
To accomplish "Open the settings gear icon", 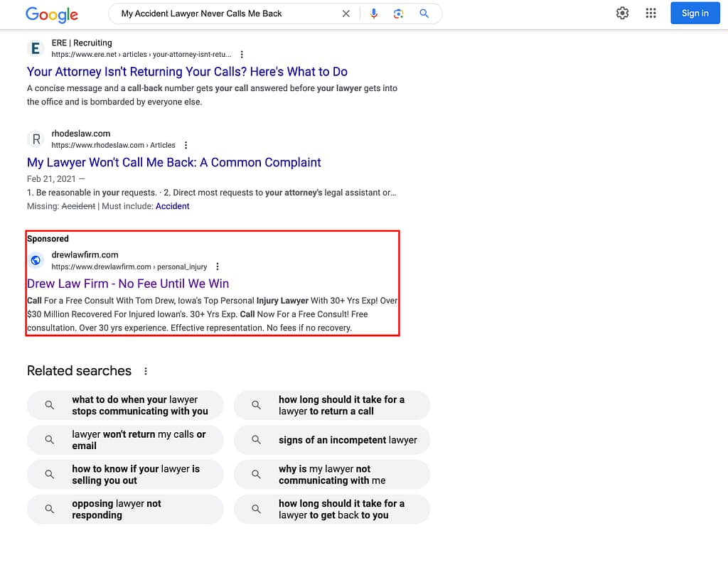I will (622, 13).
